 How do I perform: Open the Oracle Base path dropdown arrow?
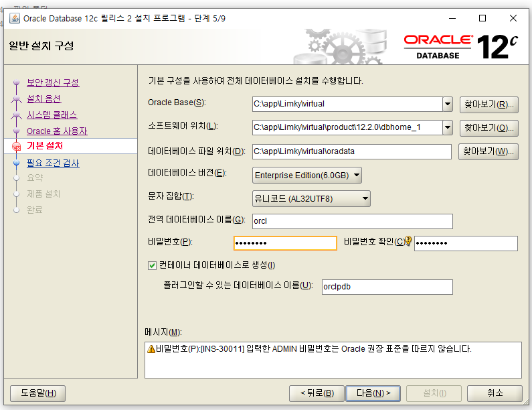click(x=448, y=104)
